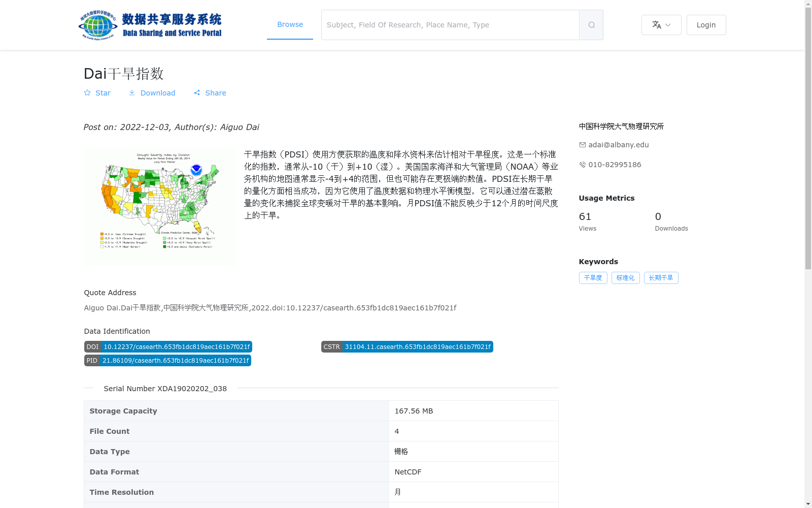Click the Post on date and author line

[171, 127]
